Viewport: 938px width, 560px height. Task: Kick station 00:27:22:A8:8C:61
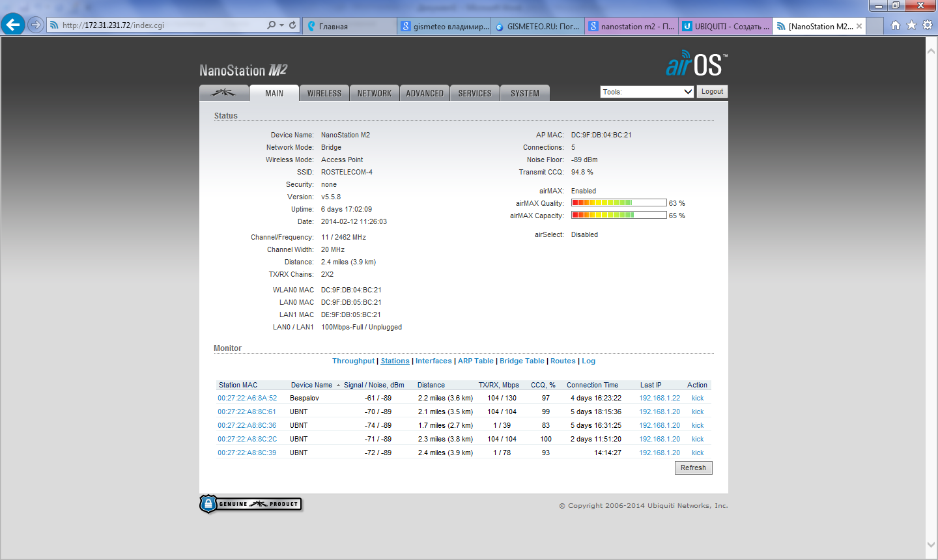click(x=698, y=412)
